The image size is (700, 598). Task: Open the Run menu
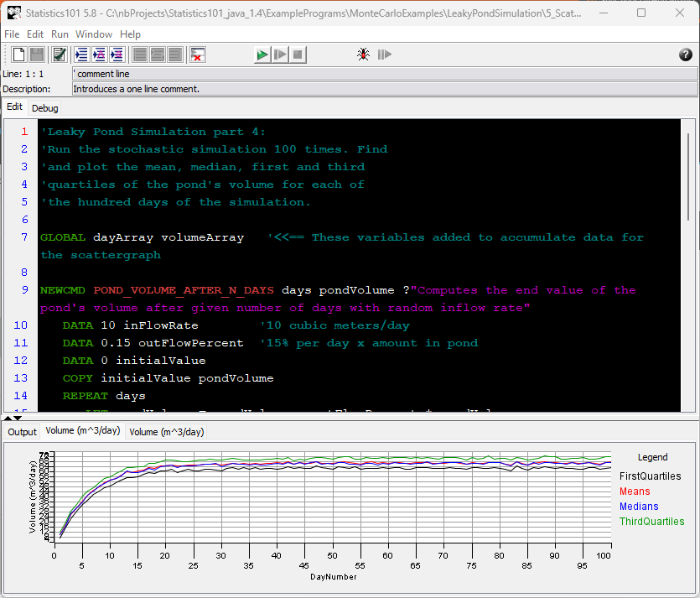60,34
